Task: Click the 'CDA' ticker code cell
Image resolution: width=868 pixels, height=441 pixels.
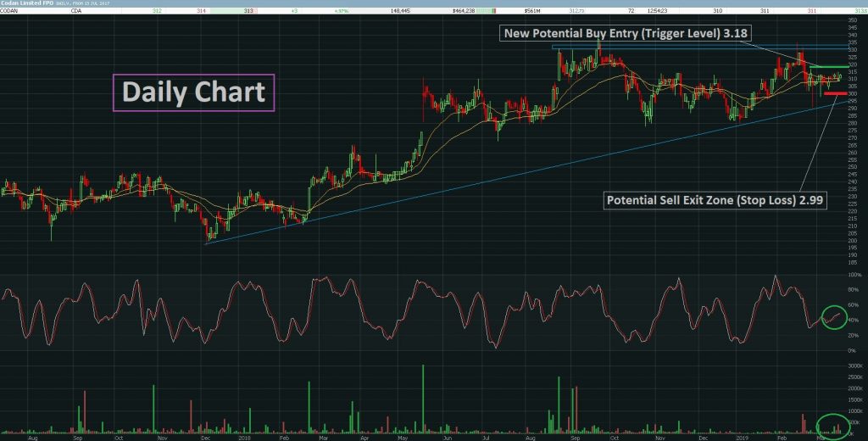Action: pyautogui.click(x=75, y=10)
